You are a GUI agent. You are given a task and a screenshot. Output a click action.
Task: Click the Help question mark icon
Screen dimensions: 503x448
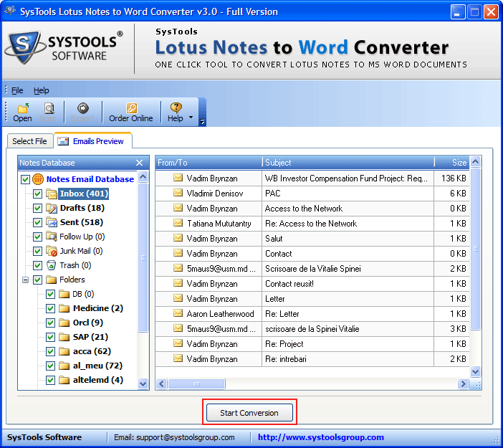[x=176, y=108]
